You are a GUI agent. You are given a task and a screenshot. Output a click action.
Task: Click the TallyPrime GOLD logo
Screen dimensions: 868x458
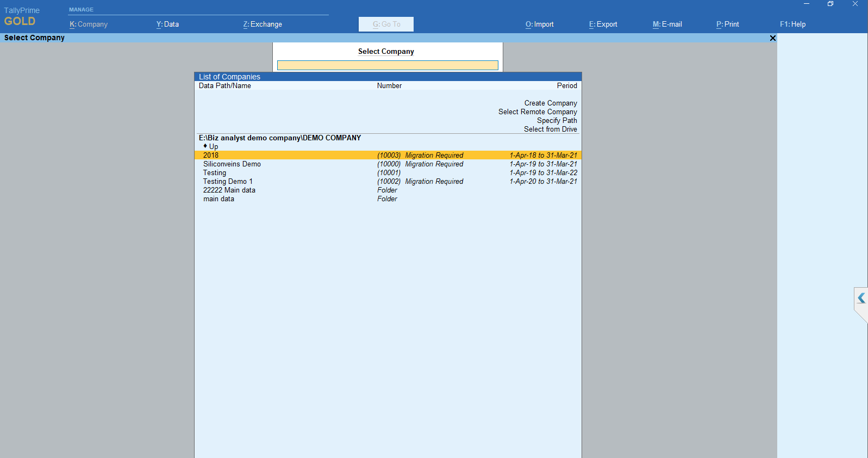(22, 17)
